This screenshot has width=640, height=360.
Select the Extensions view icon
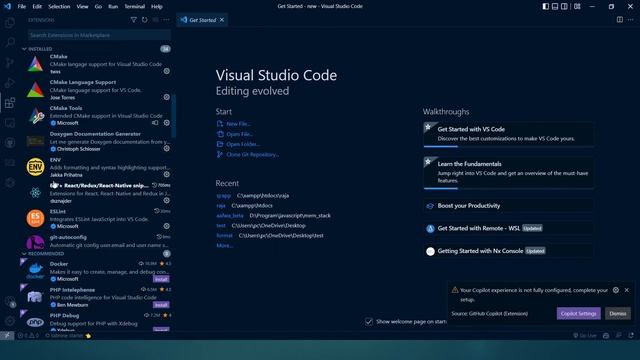tap(10, 102)
